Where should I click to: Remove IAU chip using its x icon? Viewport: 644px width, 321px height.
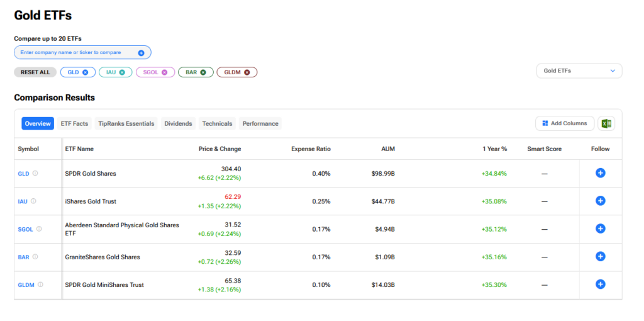(x=122, y=72)
